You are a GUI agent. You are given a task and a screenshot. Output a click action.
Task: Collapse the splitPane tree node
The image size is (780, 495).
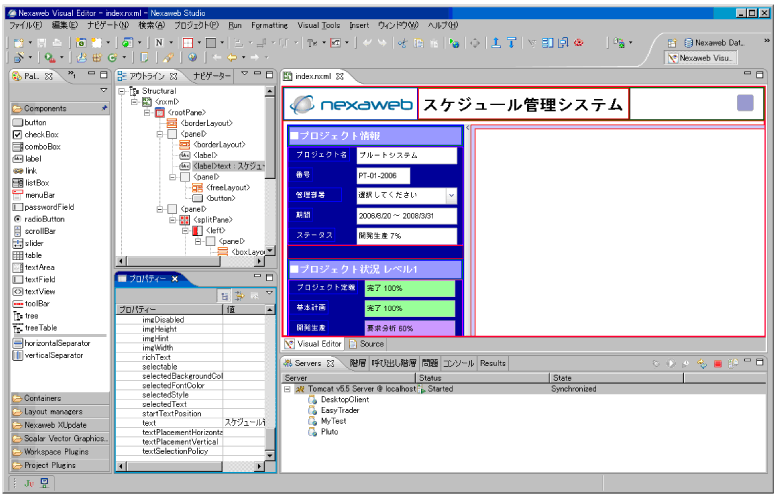(x=173, y=219)
